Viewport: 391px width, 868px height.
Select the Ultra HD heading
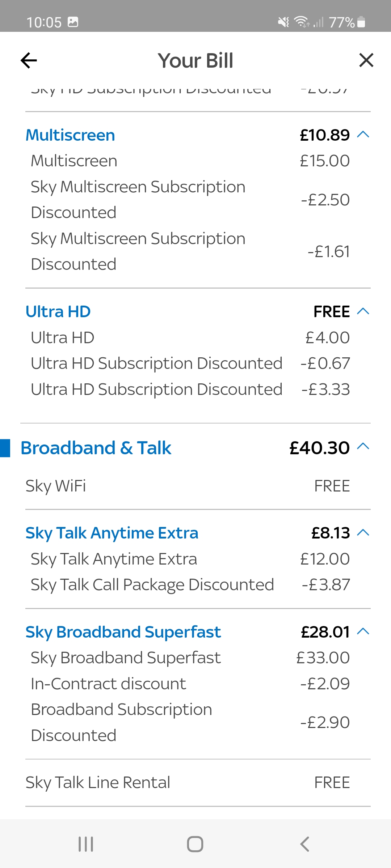pyautogui.click(x=58, y=310)
